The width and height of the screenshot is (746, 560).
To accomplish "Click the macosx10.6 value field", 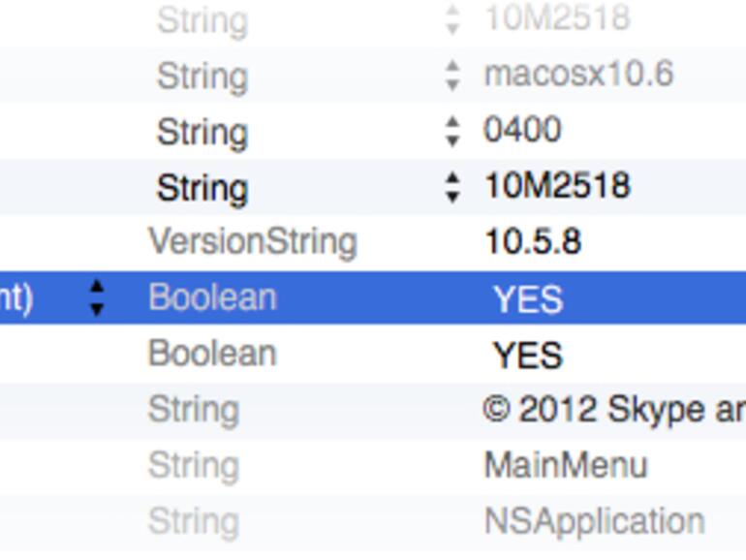I will 578,75.
